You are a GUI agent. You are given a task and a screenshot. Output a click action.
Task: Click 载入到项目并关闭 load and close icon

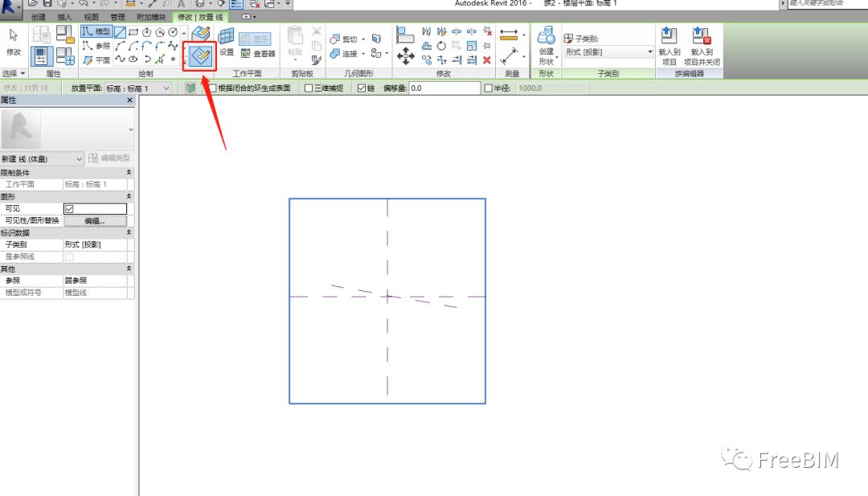pos(702,44)
